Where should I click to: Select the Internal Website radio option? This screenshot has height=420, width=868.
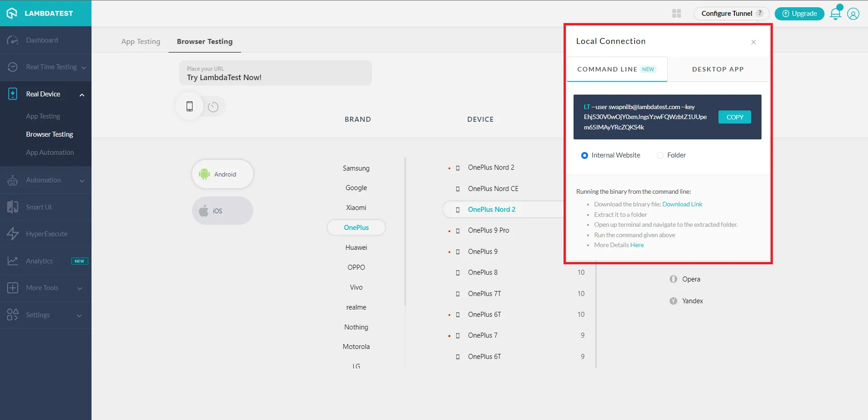click(x=584, y=155)
